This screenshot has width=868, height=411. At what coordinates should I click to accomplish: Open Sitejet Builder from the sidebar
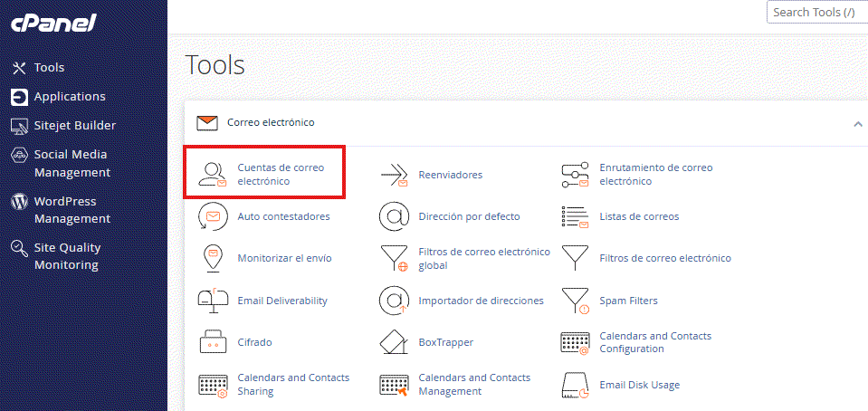pos(74,126)
